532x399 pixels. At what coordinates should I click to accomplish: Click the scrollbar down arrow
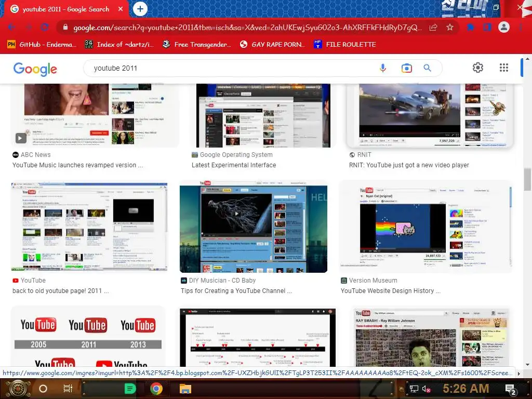coord(527,365)
